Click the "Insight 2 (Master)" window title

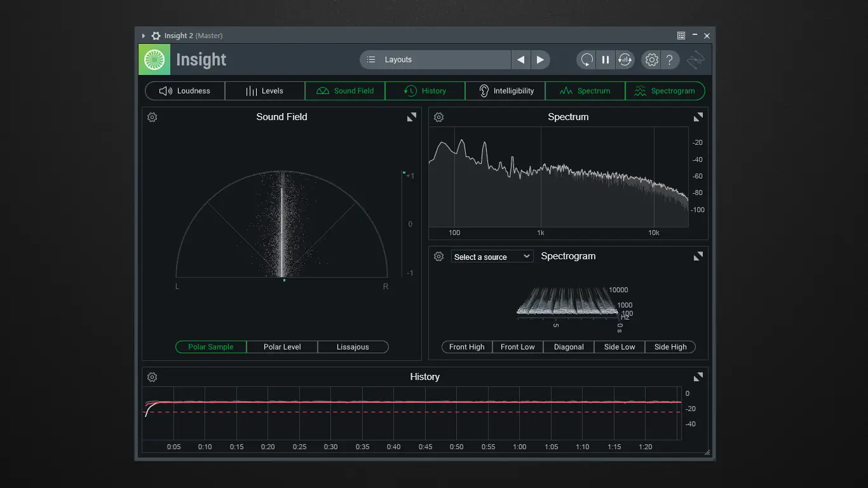(x=193, y=36)
